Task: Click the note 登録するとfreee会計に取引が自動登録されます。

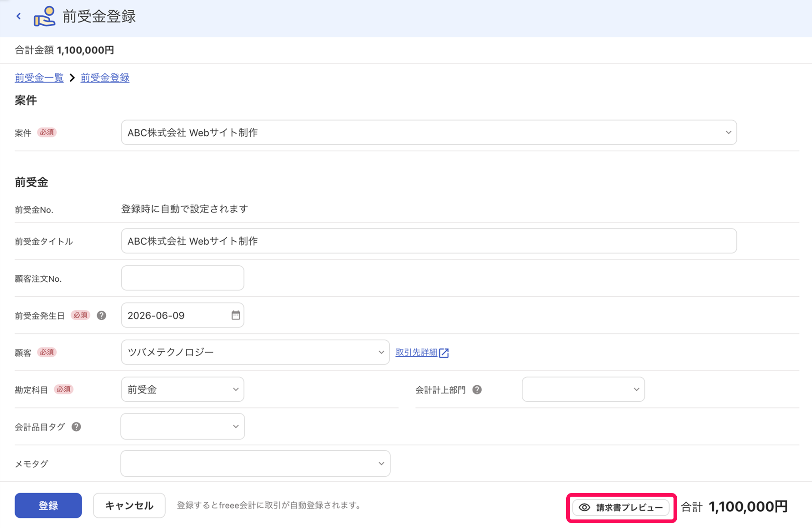Action: coord(269,505)
